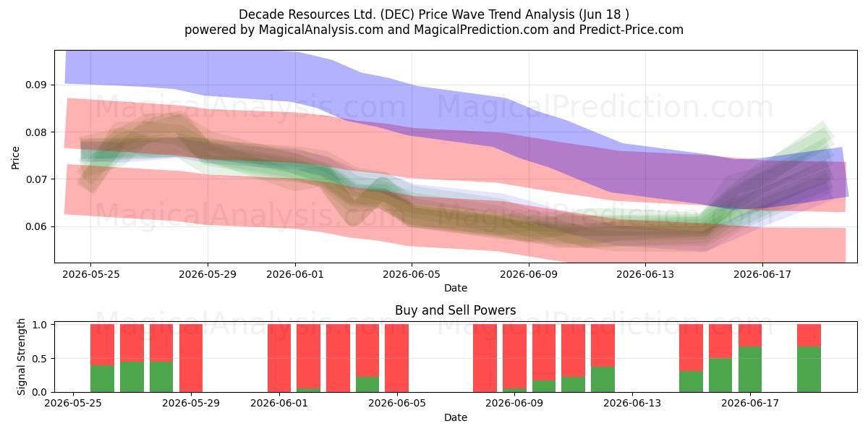
Task: Click the 2026-06-17 tick label under the price chart
Action: pyautogui.click(x=763, y=274)
